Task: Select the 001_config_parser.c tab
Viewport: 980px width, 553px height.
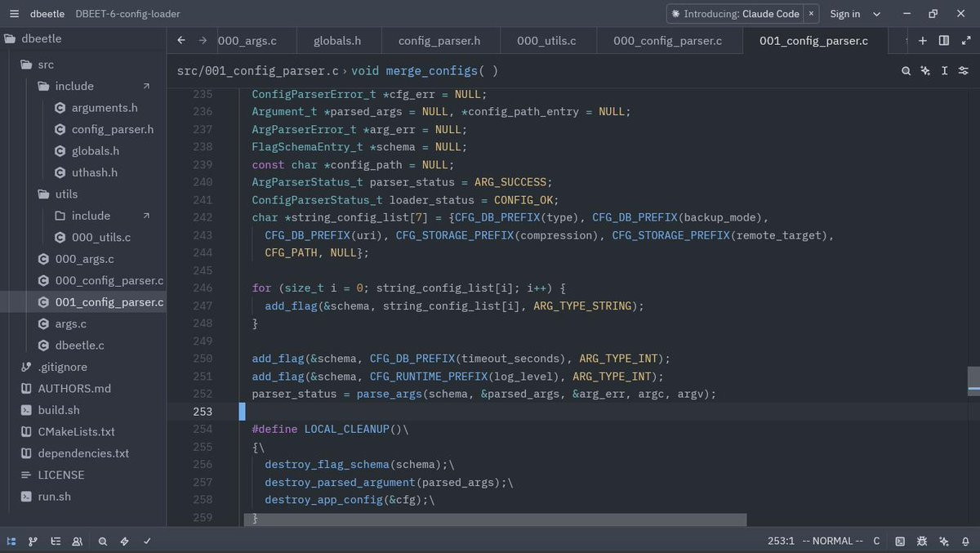Action: [x=813, y=41]
